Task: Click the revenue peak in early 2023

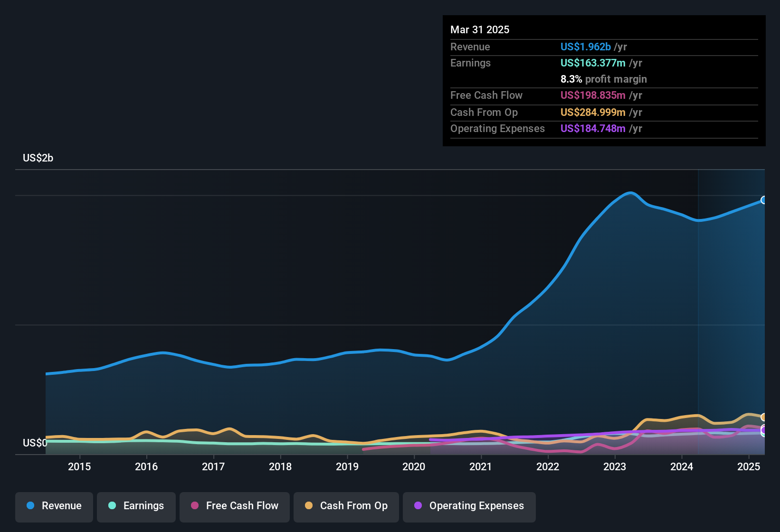Action: coord(630,193)
